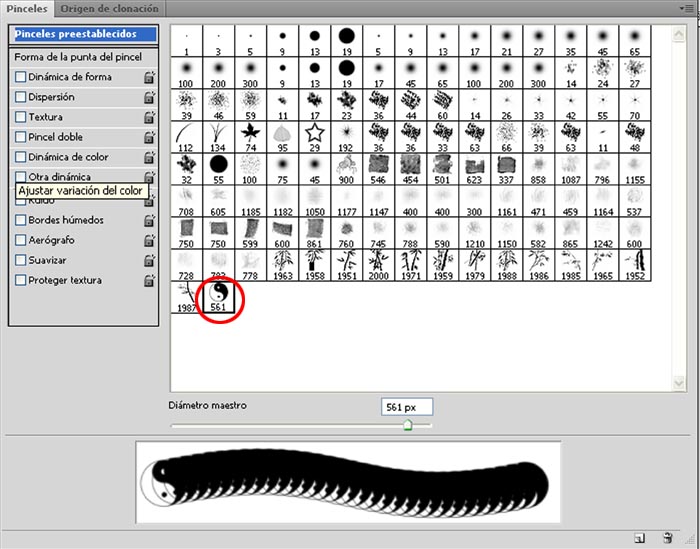Image resolution: width=700 pixels, height=549 pixels.
Task: Open Dinámica de color settings
Action: [x=68, y=157]
